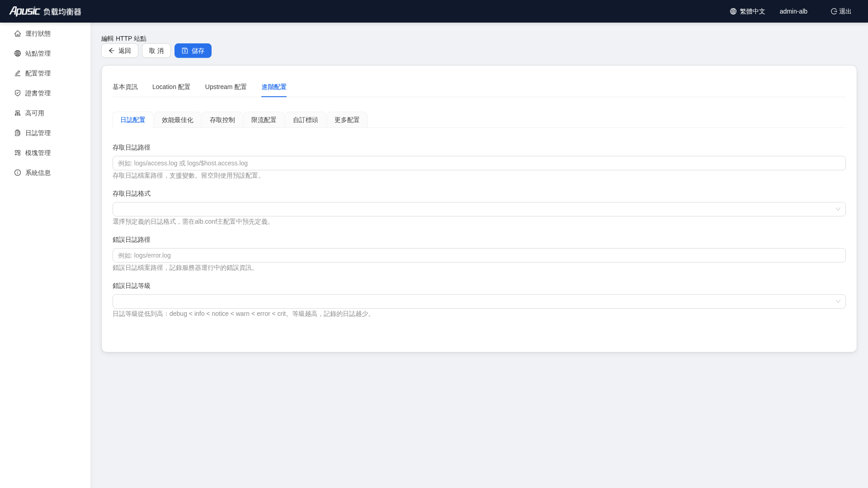Click the admin-alb username

pos(793,11)
